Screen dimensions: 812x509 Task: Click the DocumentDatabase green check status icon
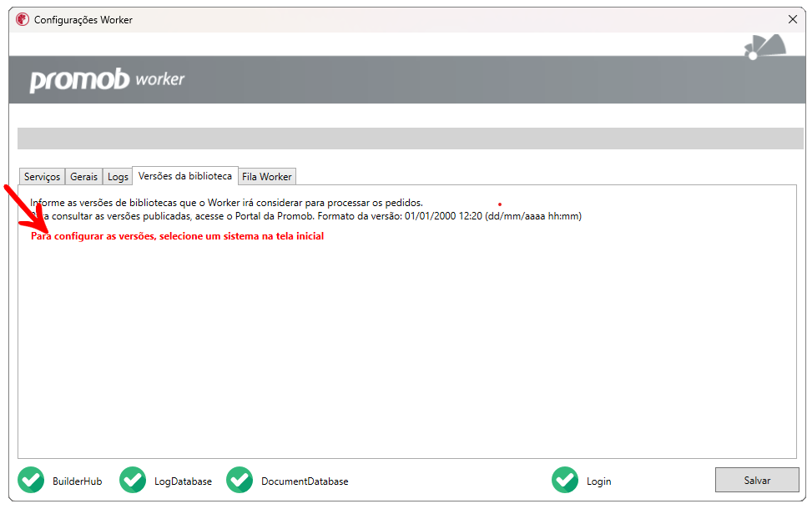coord(240,480)
